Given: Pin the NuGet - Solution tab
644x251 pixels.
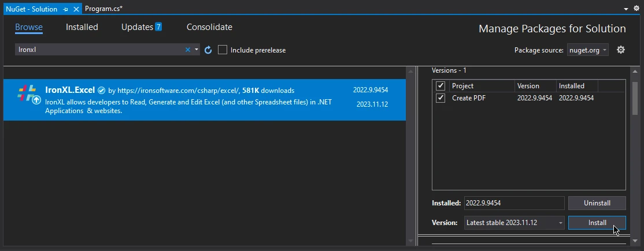Looking at the screenshot, I should pyautogui.click(x=65, y=9).
